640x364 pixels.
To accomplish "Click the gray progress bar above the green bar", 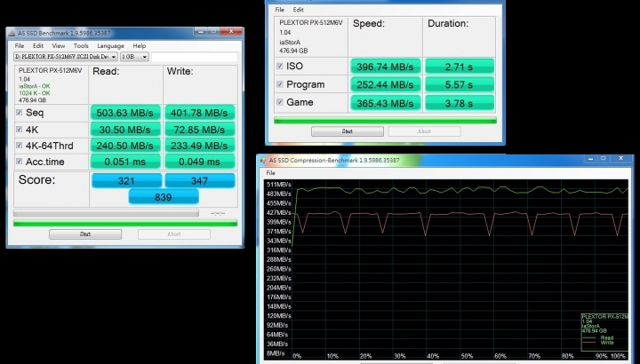I will 106,213.
